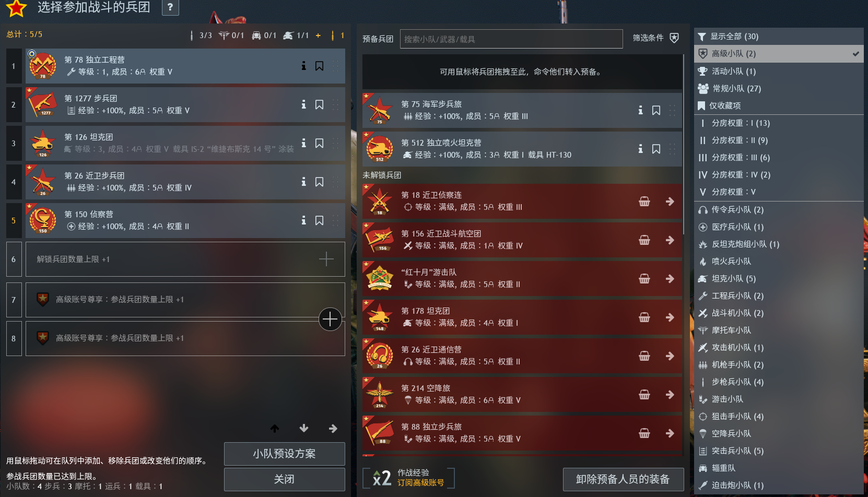Open the 筛选条件 filter dropdown
This screenshot has height=497, width=868.
coord(656,38)
